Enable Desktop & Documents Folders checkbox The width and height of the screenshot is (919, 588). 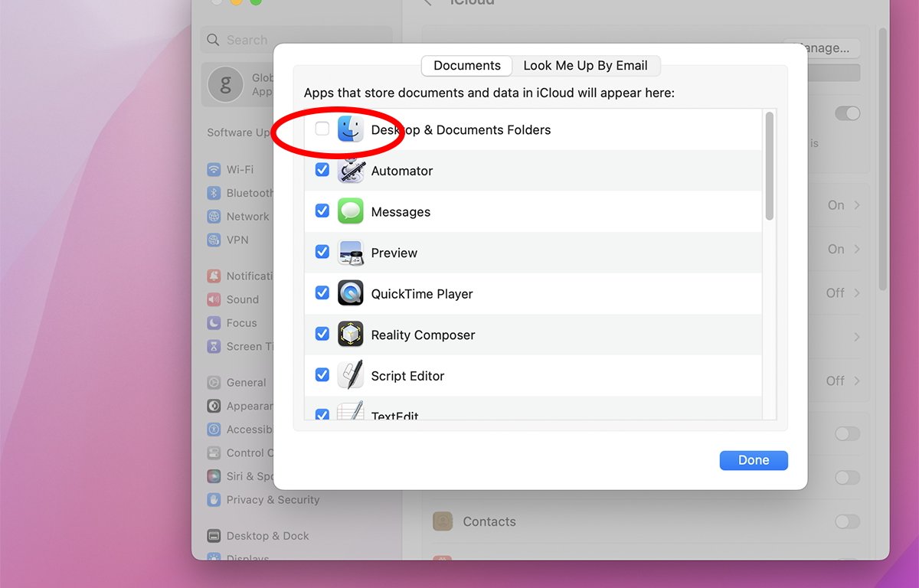coord(322,129)
